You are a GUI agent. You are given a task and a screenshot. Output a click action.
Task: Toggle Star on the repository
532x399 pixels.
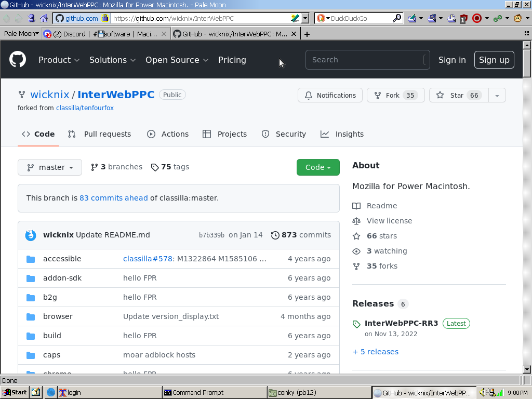459,96
